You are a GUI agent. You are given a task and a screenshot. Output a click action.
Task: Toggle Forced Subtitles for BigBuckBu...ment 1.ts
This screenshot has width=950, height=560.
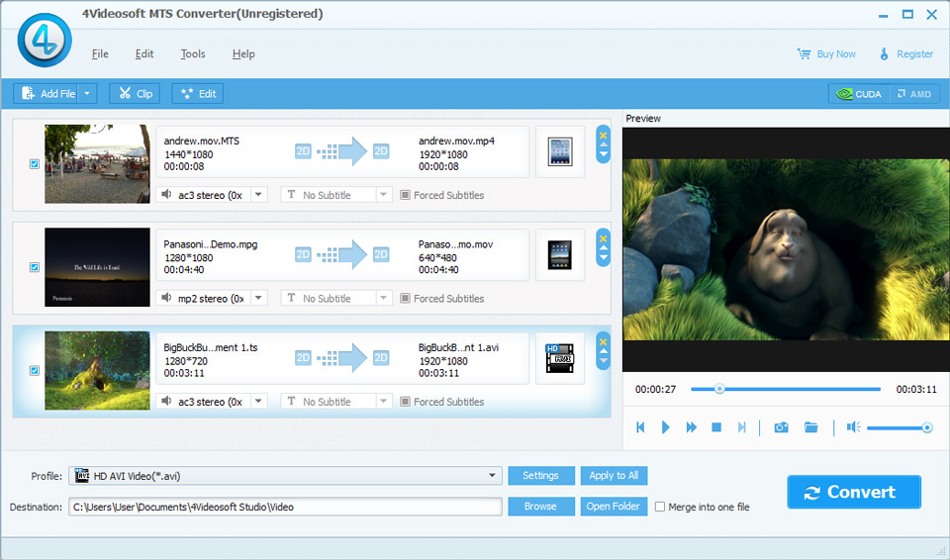406,402
